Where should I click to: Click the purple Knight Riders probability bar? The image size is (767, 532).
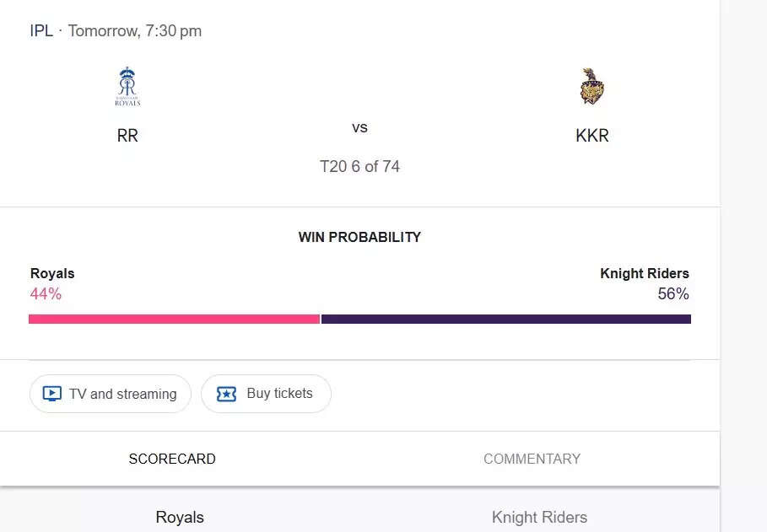coord(506,319)
